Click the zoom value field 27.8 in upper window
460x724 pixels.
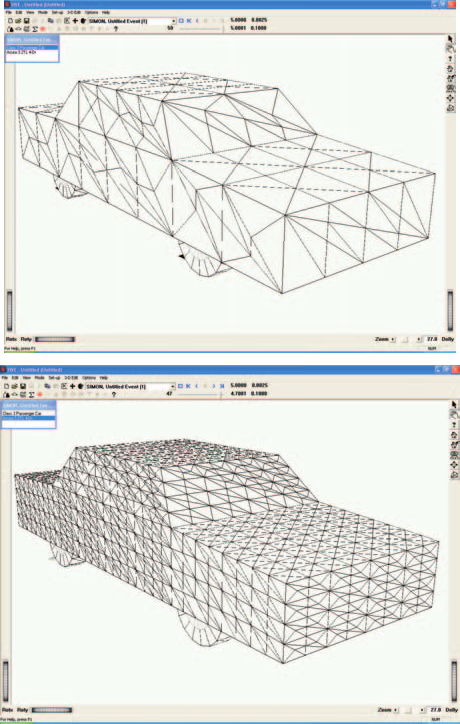[431, 339]
